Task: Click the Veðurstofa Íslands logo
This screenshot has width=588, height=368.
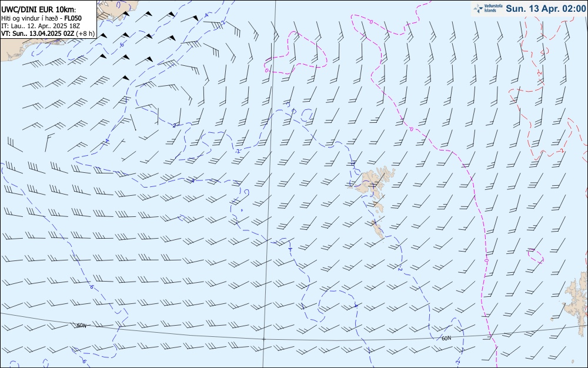Action: pyautogui.click(x=488, y=9)
